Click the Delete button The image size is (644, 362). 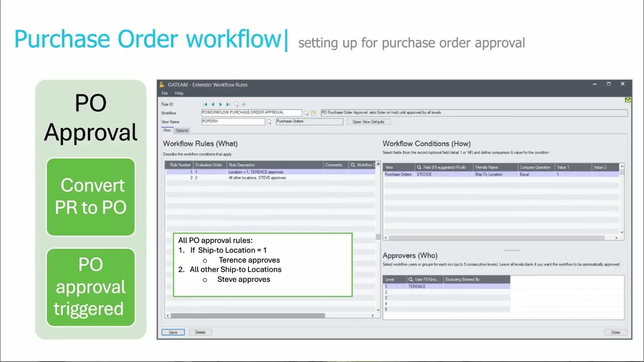[x=200, y=332]
